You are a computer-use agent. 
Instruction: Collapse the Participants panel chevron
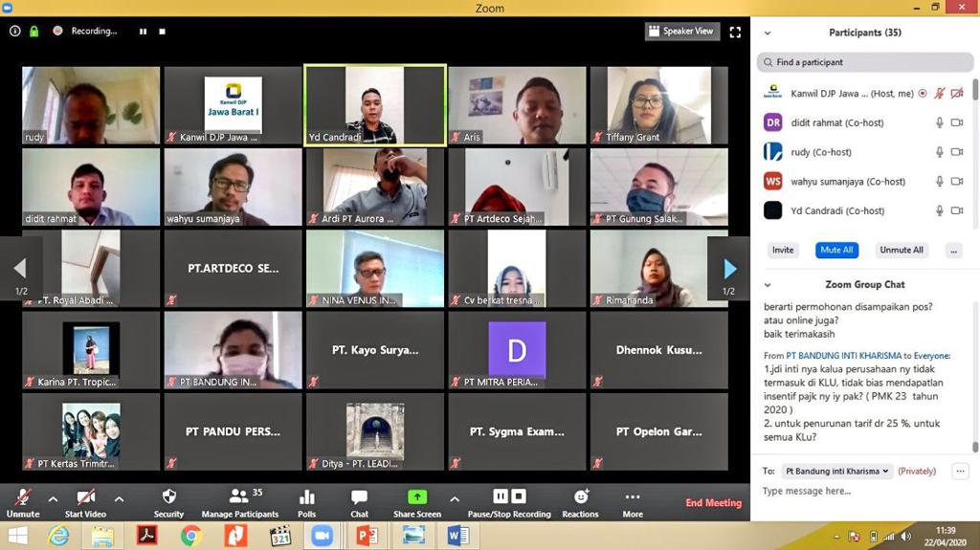click(x=768, y=33)
